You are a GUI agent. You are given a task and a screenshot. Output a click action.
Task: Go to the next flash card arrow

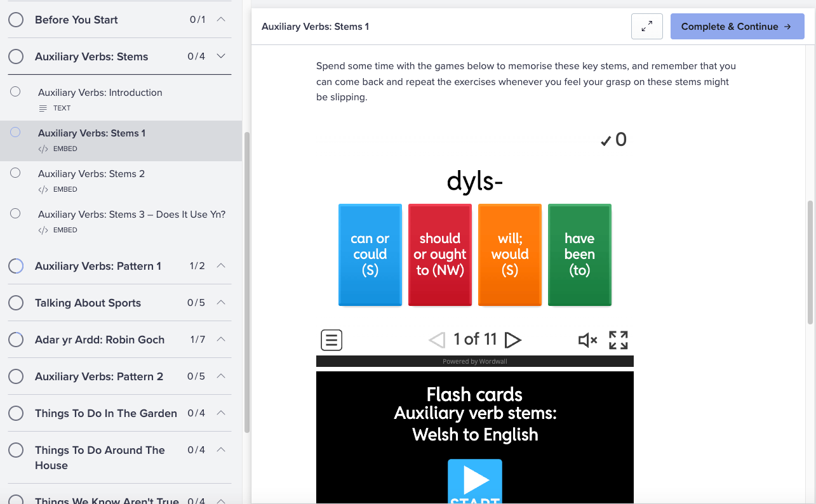point(512,340)
